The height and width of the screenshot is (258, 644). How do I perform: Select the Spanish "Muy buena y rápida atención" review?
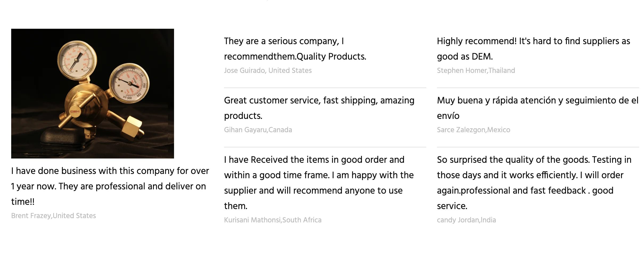pyautogui.click(x=537, y=108)
